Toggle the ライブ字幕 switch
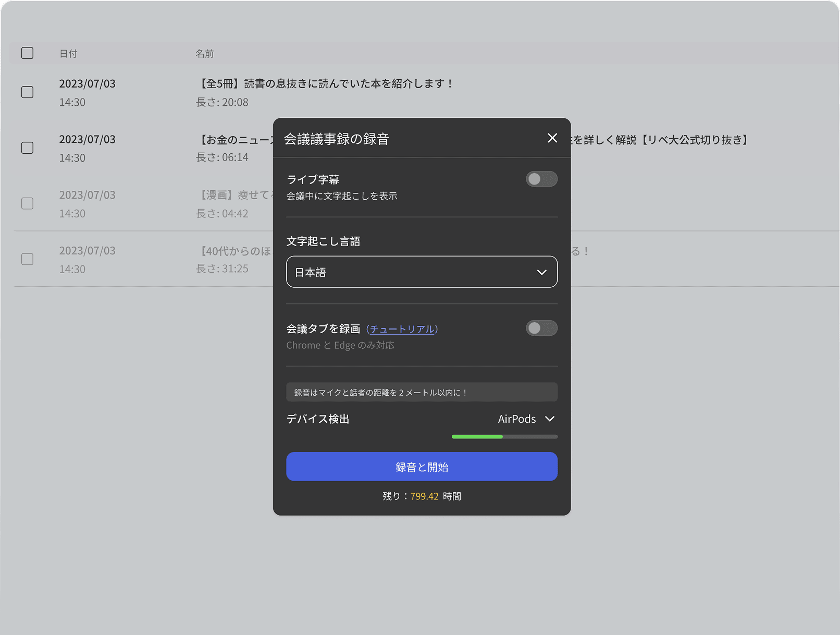The height and width of the screenshot is (635, 840). (x=541, y=179)
